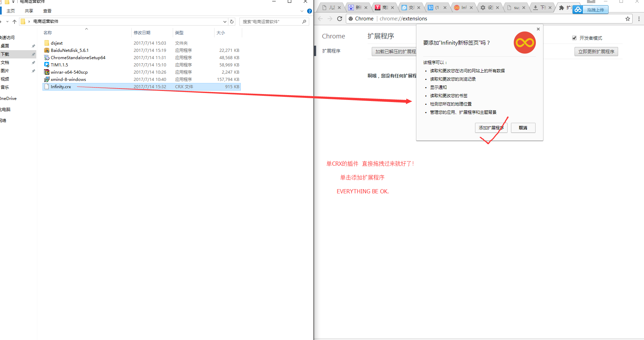This screenshot has height=340, width=644.
Task: Click the pin icon next to 桌面
Action: 34,46
